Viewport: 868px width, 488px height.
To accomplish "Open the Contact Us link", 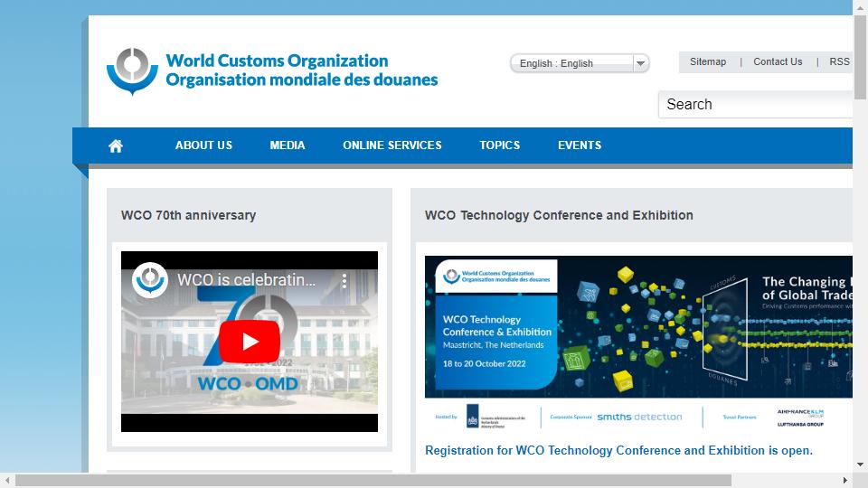I will pyautogui.click(x=778, y=62).
